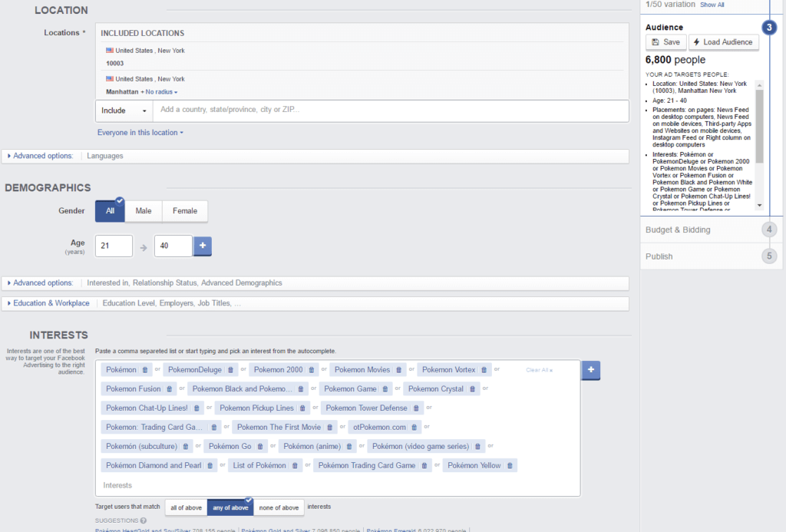The width and height of the screenshot is (786, 532).
Task: Choose 'none of above' interest matching
Action: pos(279,507)
